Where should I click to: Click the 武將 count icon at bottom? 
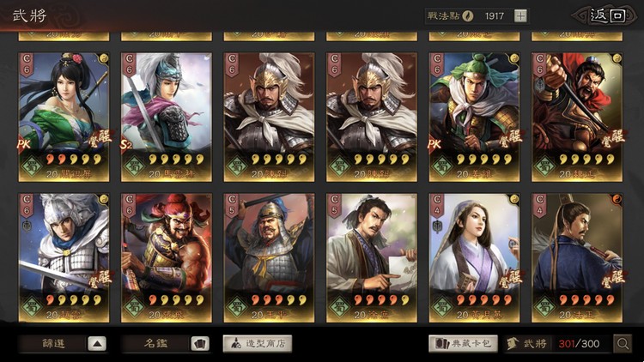[x=512, y=343]
